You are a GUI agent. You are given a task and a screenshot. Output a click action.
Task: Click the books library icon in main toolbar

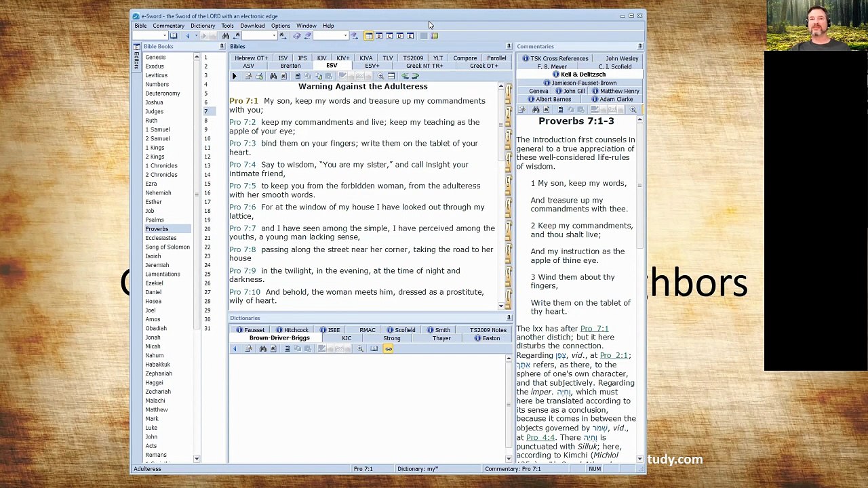[x=434, y=35]
